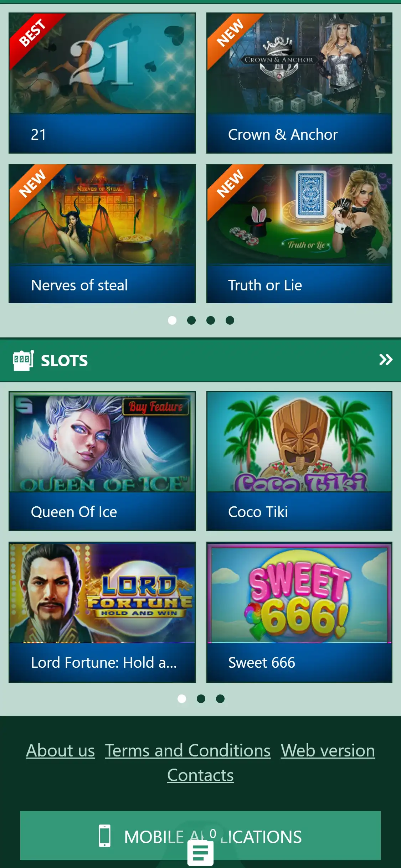This screenshot has width=401, height=868.
Task: Tap the floating bet slip icon
Action: [x=201, y=853]
